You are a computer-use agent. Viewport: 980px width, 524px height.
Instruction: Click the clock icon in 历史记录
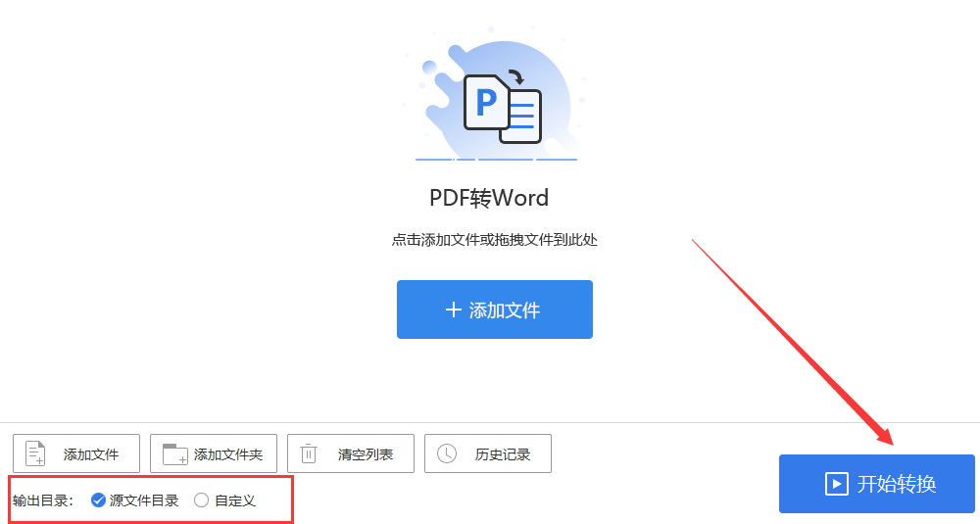(x=446, y=453)
